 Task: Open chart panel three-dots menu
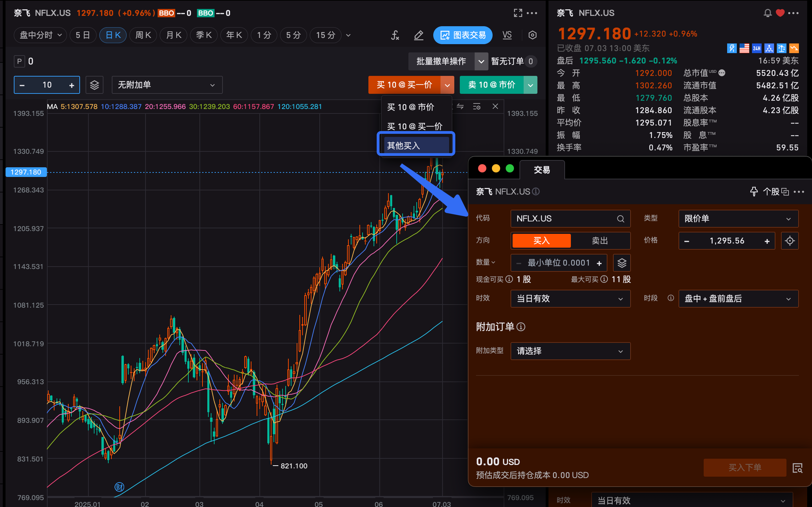[x=532, y=13]
